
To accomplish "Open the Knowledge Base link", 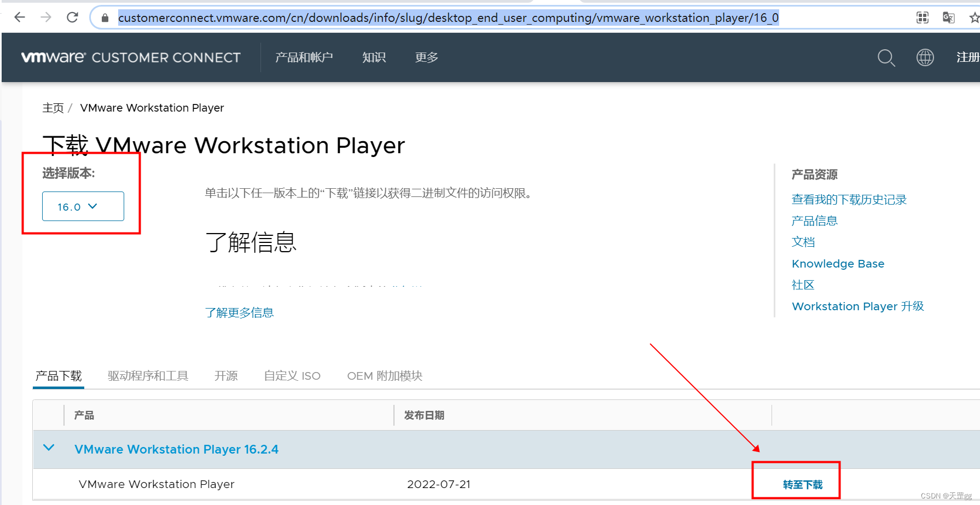I will tap(838, 264).
